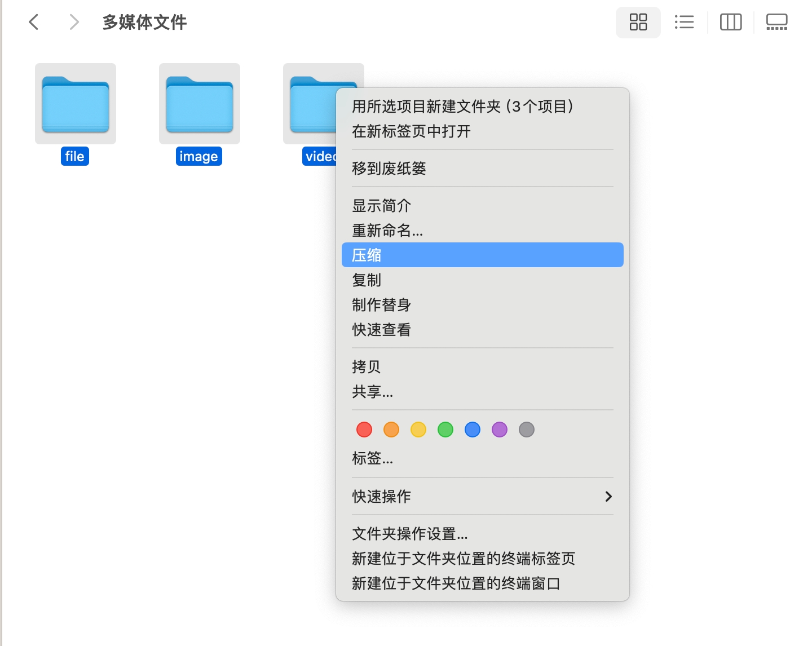
Task: Expand the 快速操作 submenu arrow
Action: click(608, 496)
